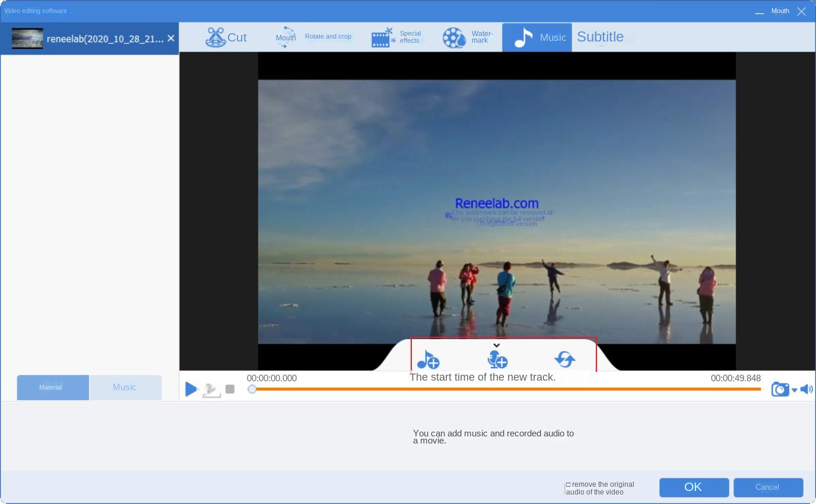Click the refresh audio track icon
The height and width of the screenshot is (504, 816).
(x=564, y=359)
